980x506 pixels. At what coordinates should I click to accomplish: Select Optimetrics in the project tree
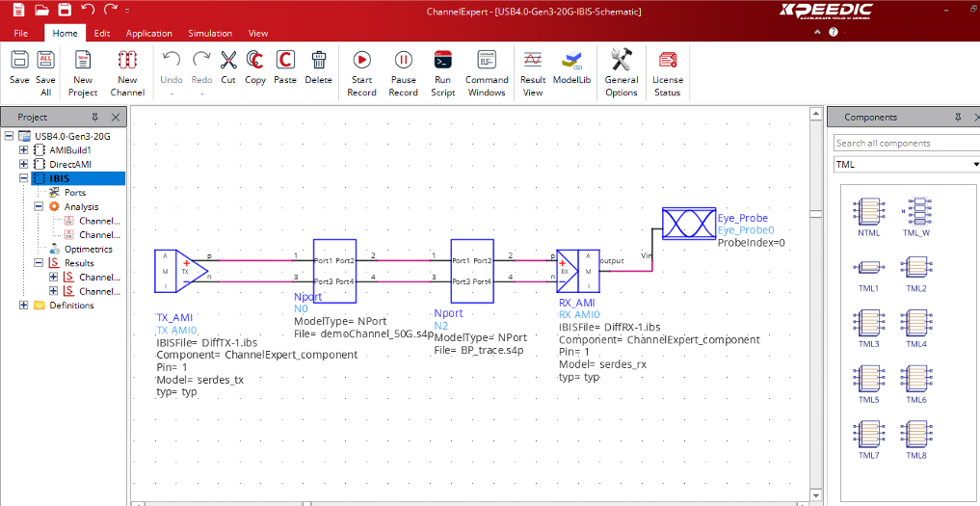pyautogui.click(x=88, y=249)
